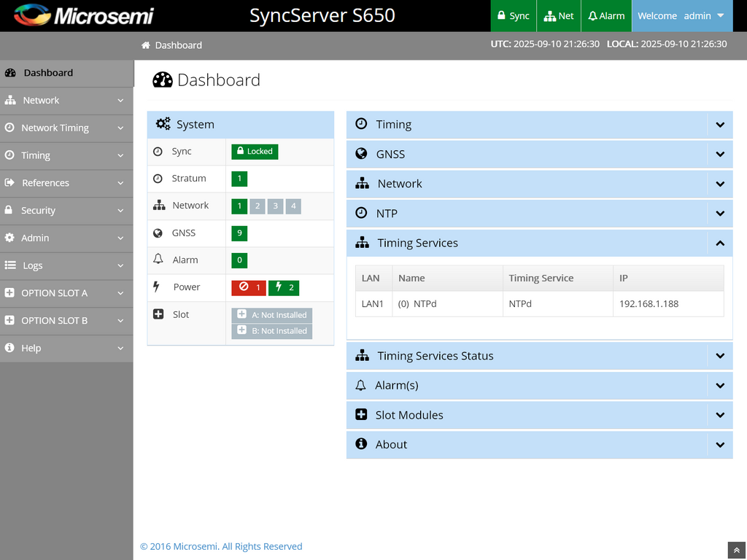Click the Alarm bell icon in System panel
The height and width of the screenshot is (560, 747).
tap(158, 259)
